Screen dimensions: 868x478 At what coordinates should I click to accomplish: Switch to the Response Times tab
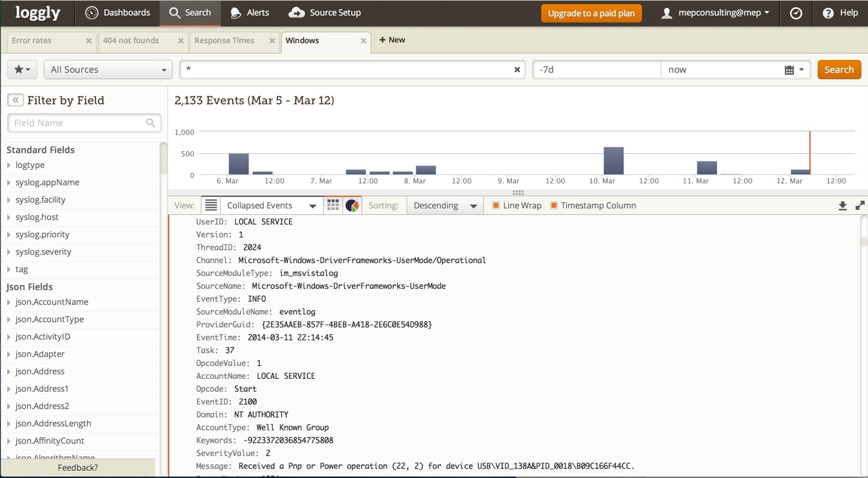[225, 41]
